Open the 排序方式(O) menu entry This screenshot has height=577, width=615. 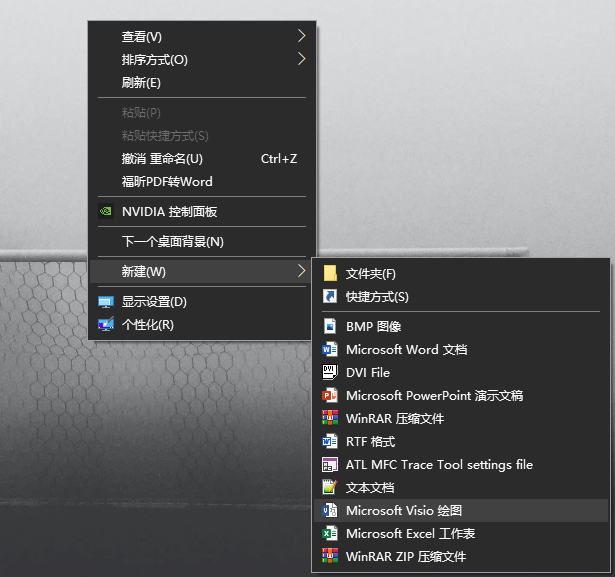coord(202,60)
